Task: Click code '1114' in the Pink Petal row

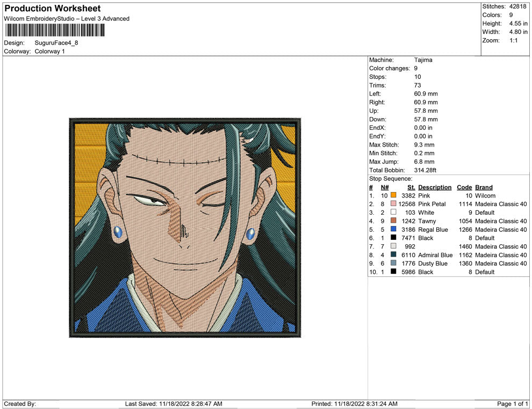Action: point(465,204)
